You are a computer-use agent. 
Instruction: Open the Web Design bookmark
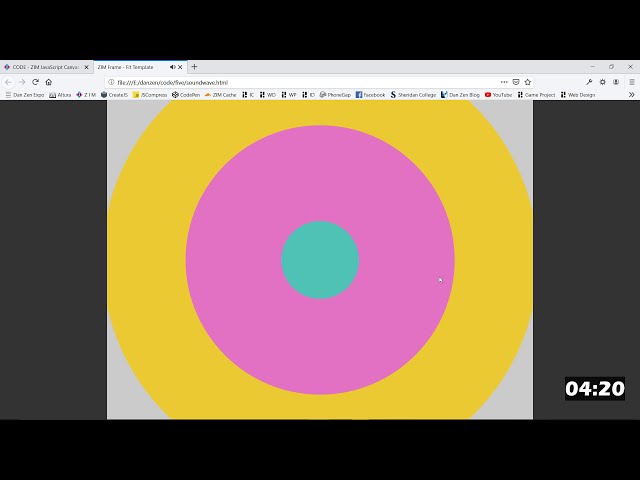point(578,95)
